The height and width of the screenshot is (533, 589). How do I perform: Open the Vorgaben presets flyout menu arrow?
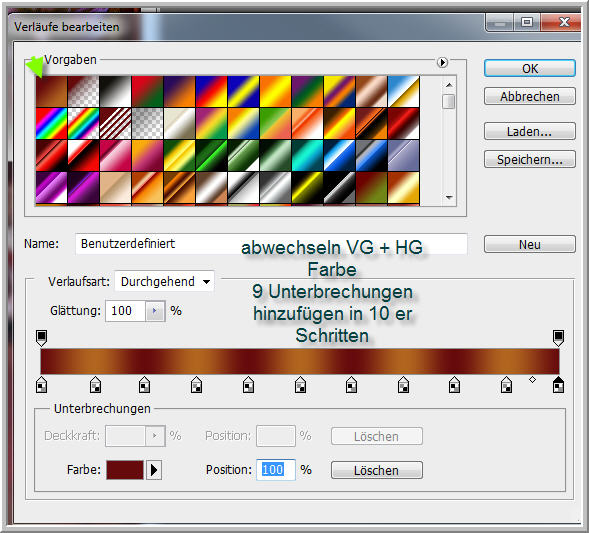pos(443,62)
